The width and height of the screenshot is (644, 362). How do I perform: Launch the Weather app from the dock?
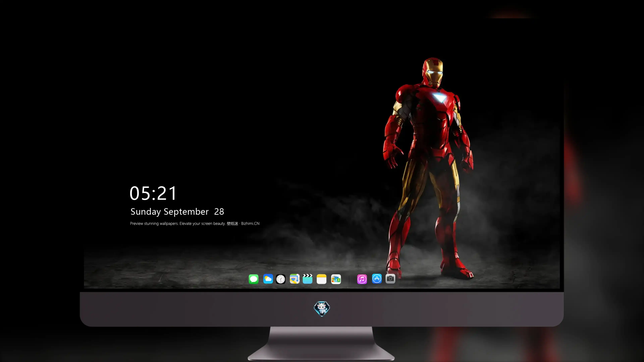pos(268,279)
